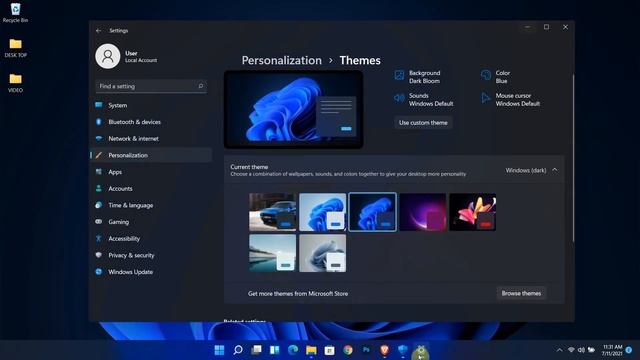
Task: Click the Time & language globe icon
Action: click(98, 205)
